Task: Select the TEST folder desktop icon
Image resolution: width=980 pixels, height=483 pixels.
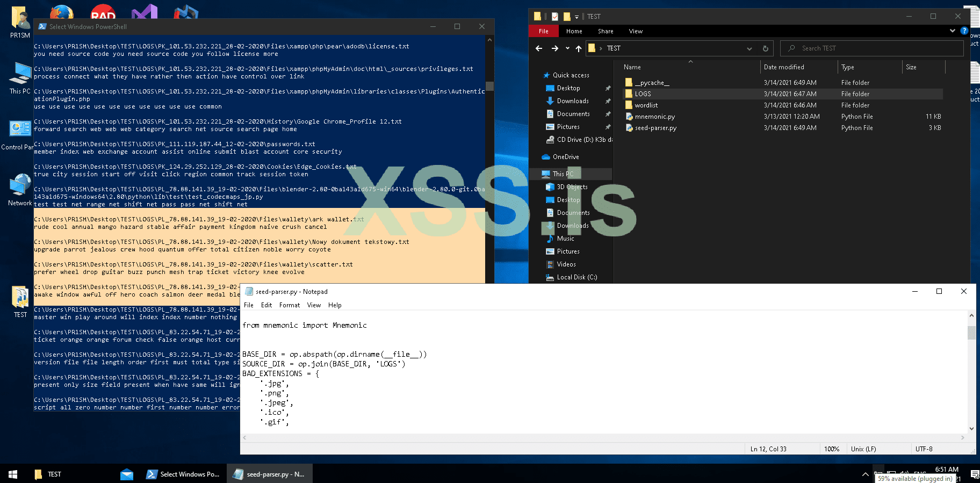Action: click(20, 302)
